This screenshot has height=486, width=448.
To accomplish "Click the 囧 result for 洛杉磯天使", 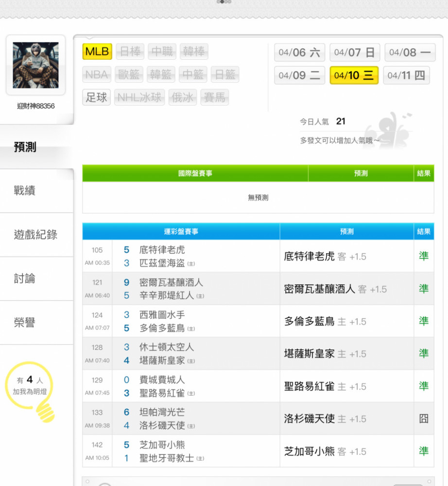I will pyautogui.click(x=424, y=419).
